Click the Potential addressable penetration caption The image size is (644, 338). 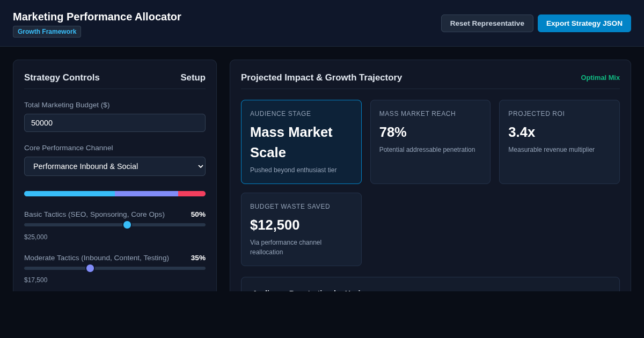427,150
